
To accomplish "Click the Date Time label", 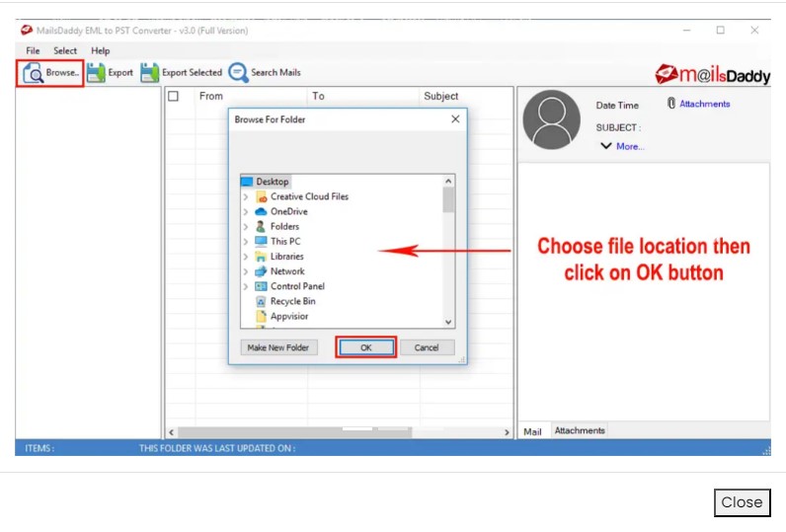I will click(617, 106).
